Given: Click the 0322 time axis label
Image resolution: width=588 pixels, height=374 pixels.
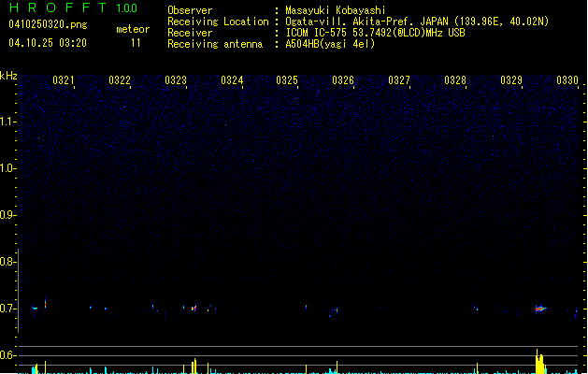Looking at the screenshot, I should [120, 80].
